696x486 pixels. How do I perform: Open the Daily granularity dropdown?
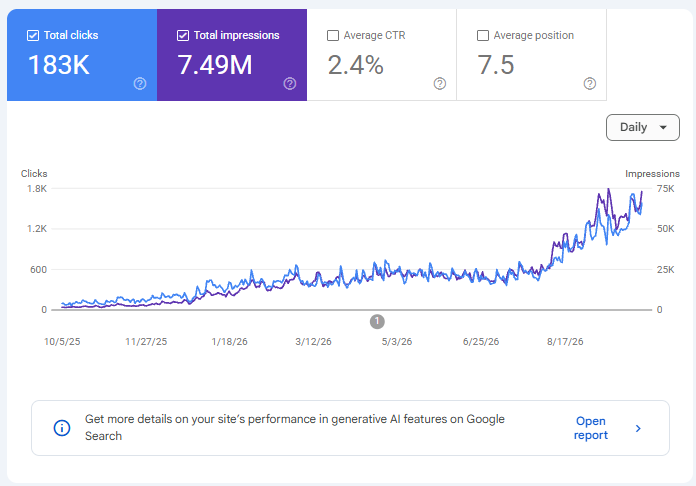pos(643,127)
